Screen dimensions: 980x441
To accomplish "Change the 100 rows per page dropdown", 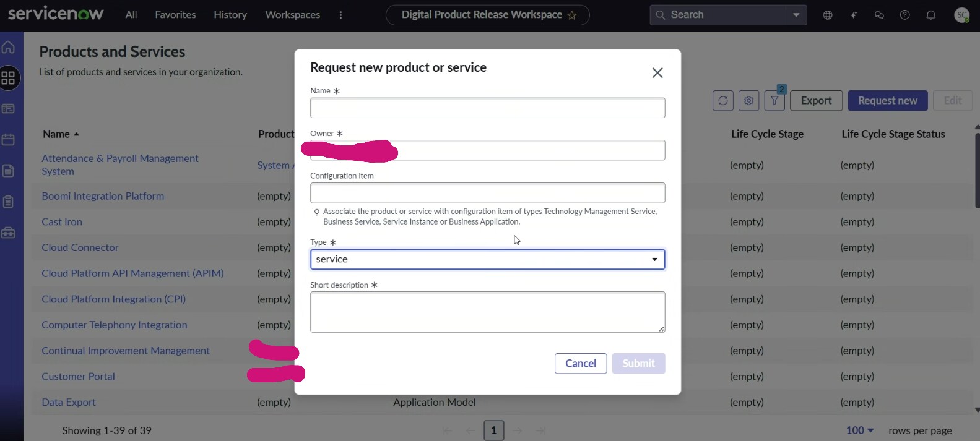I will [x=860, y=430].
